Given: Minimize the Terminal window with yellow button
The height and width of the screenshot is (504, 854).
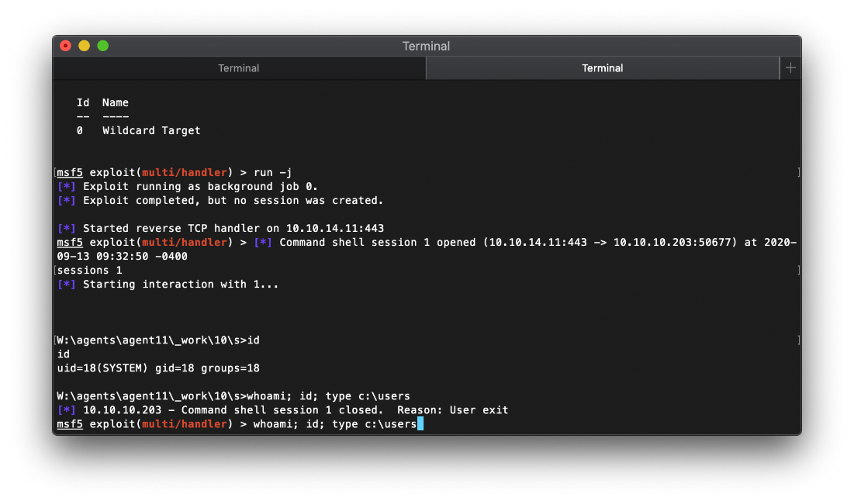Looking at the screenshot, I should (84, 46).
